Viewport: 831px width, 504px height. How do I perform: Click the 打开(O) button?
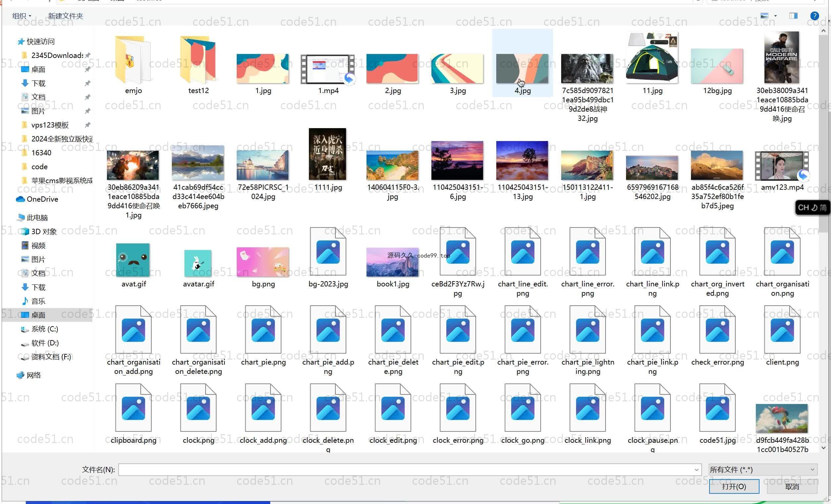point(734,486)
